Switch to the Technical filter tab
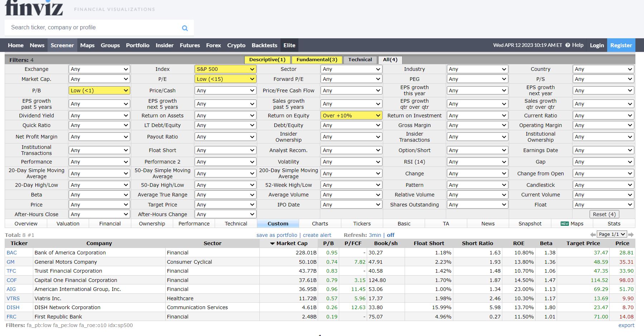Image resolution: width=644 pixels, height=336 pixels. pos(360,60)
